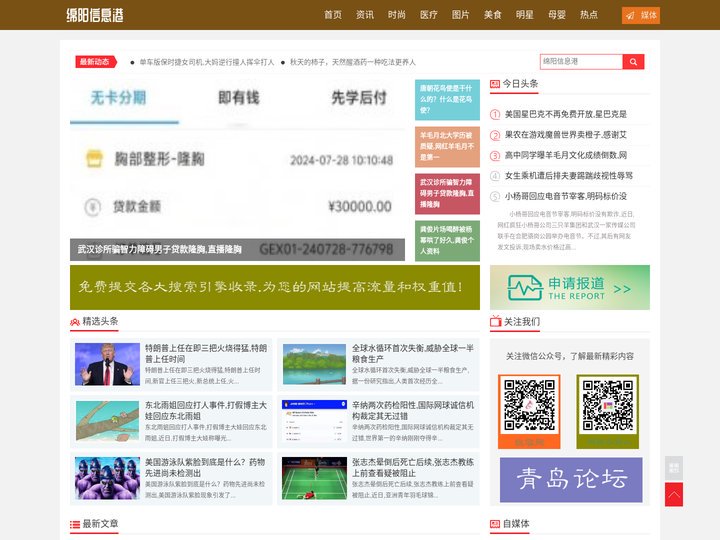The image size is (720, 540).
Task: Click the 关注我们 TV icon
Action: click(495, 321)
